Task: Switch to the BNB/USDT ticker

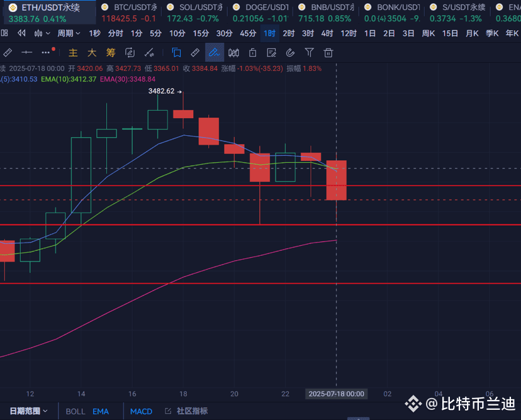Action: pyautogui.click(x=327, y=13)
